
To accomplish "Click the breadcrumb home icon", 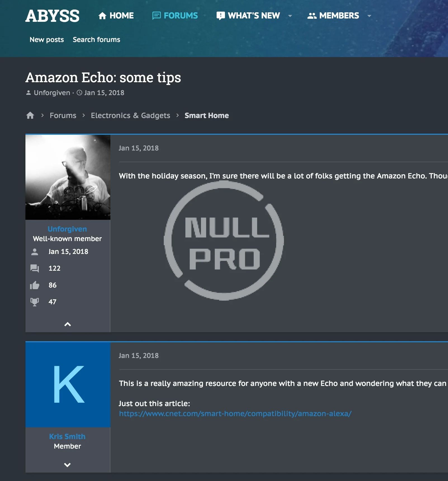I will pos(30,115).
